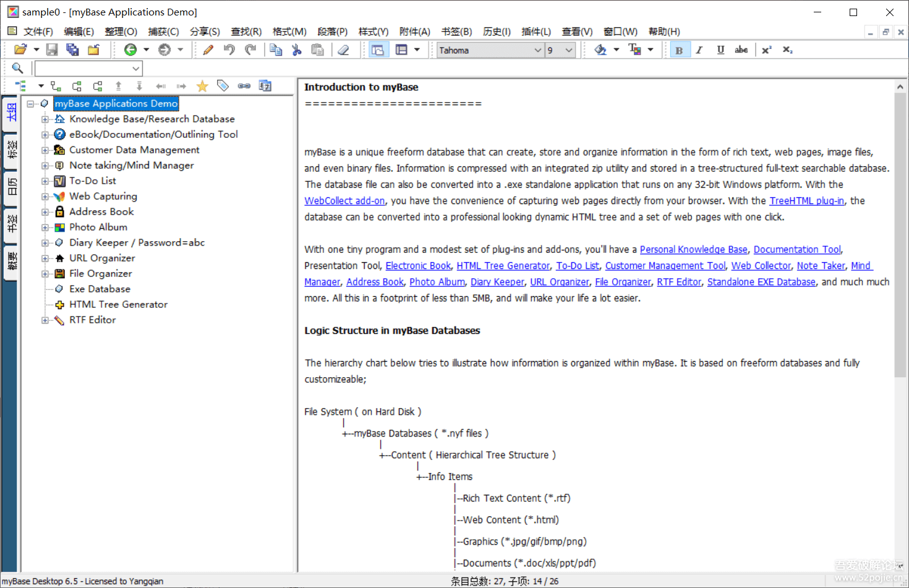Image resolution: width=909 pixels, height=588 pixels.
Task: Click the Redo arrow icon
Action: click(x=250, y=50)
